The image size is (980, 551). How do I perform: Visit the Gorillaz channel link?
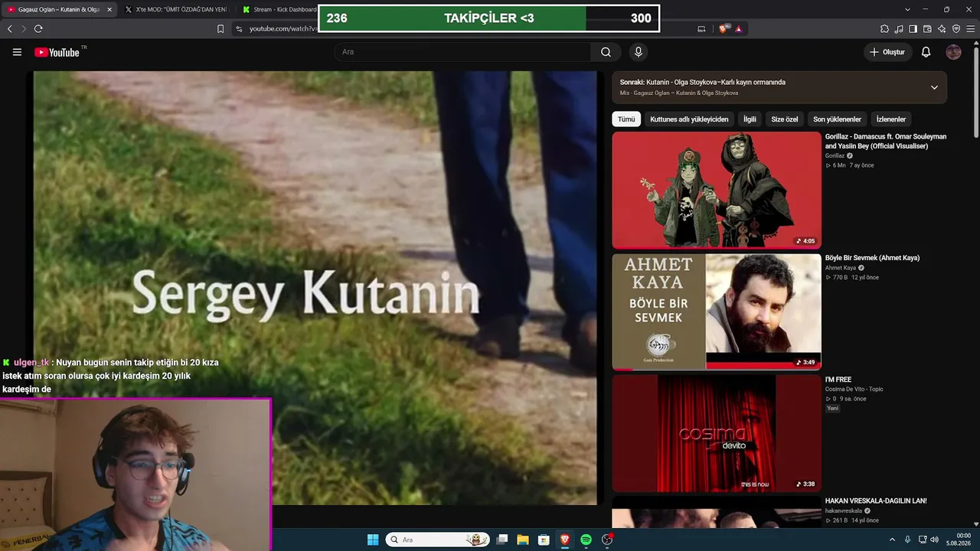pos(835,155)
